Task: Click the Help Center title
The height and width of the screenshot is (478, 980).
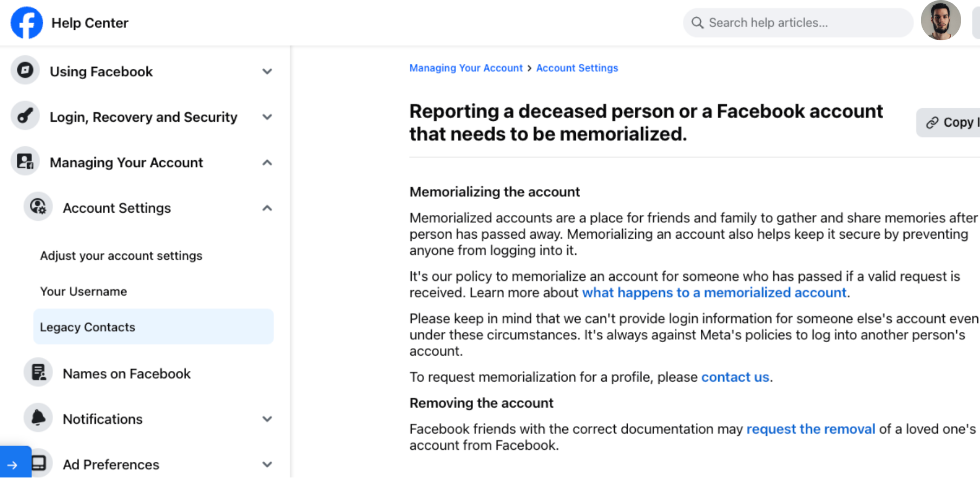Action: point(90,23)
